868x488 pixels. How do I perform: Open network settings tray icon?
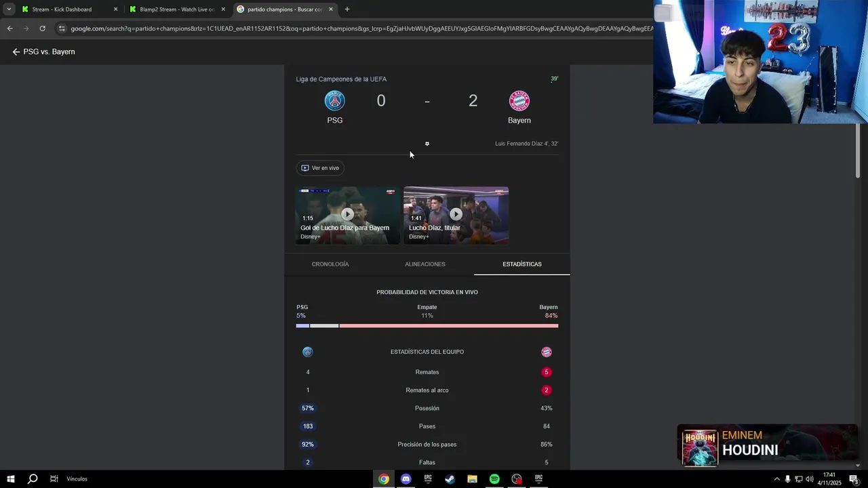click(798, 479)
